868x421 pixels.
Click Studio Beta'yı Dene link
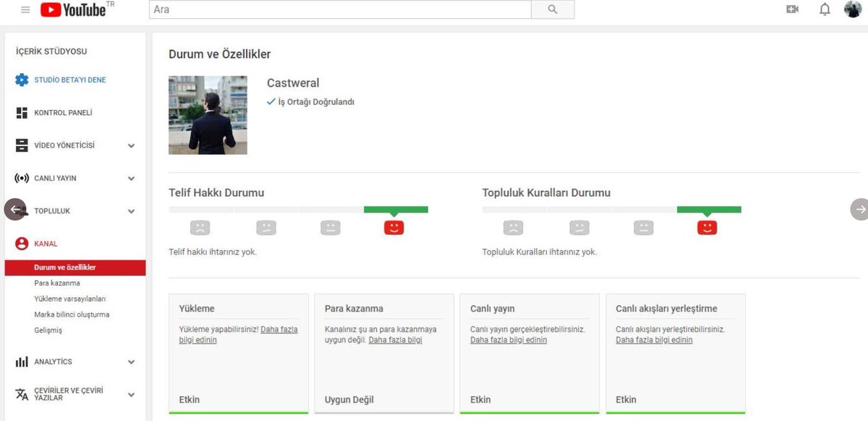click(70, 80)
